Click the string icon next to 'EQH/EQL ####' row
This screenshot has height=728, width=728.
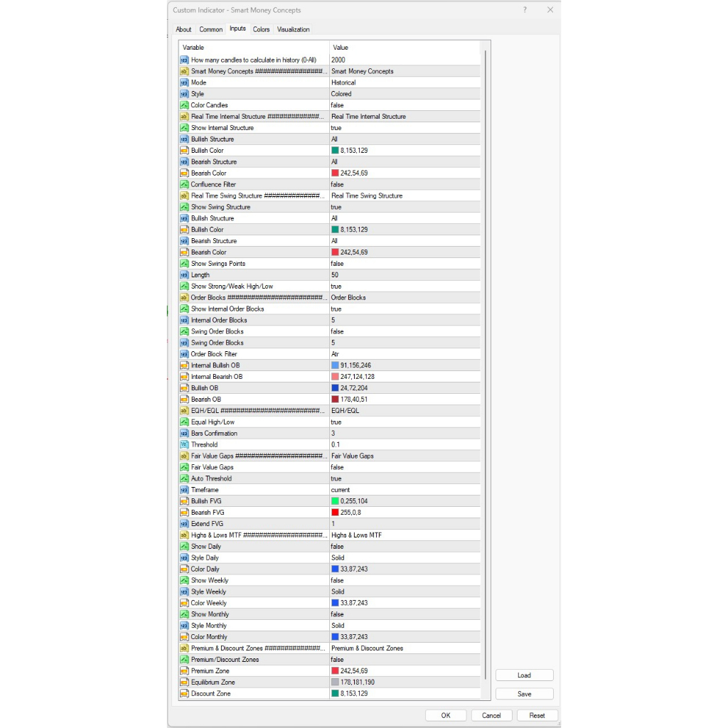point(184,410)
